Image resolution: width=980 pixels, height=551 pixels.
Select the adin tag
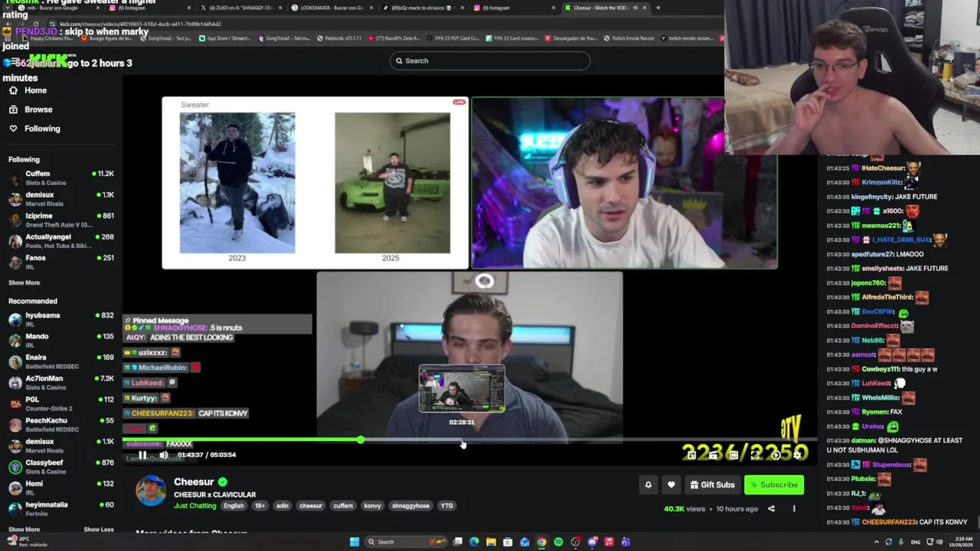(283, 506)
